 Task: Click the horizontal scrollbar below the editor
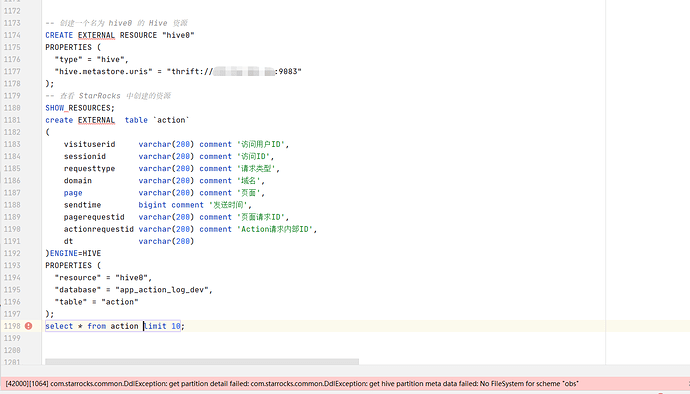tap(202, 361)
